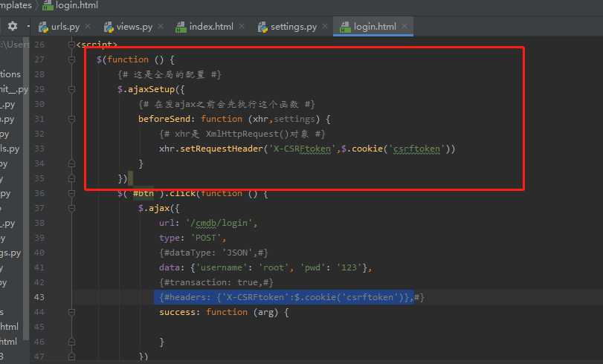Switch to the settings.py tab
This screenshot has height=364, width=603.
click(294, 27)
